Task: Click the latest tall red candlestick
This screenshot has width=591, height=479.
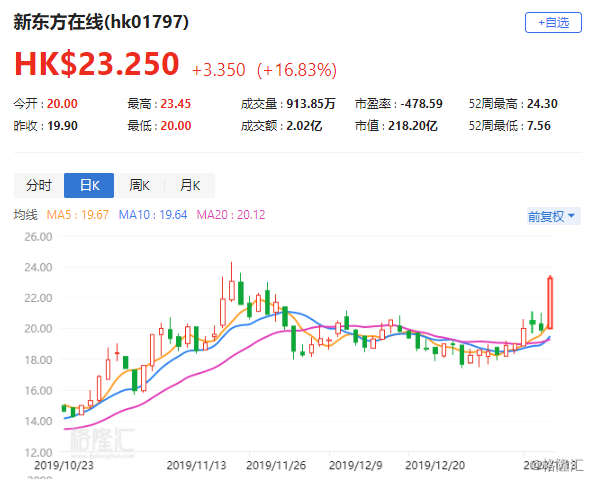Action: click(x=550, y=303)
